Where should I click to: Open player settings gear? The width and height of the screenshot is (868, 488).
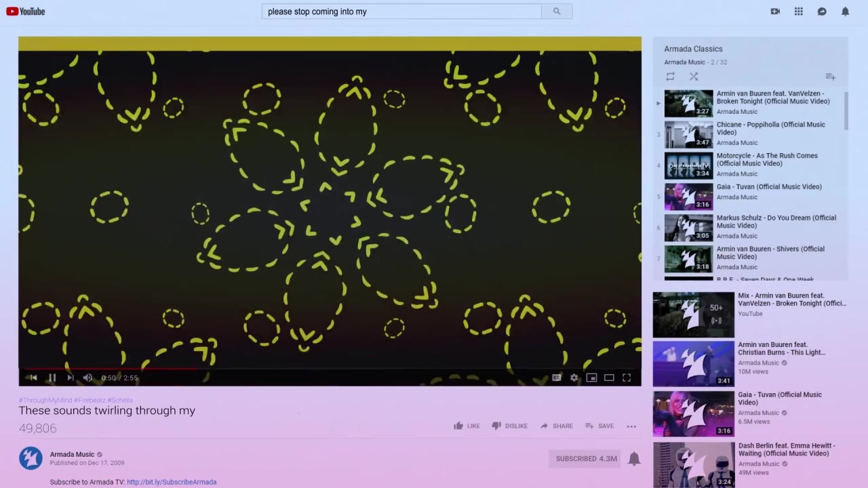574,378
